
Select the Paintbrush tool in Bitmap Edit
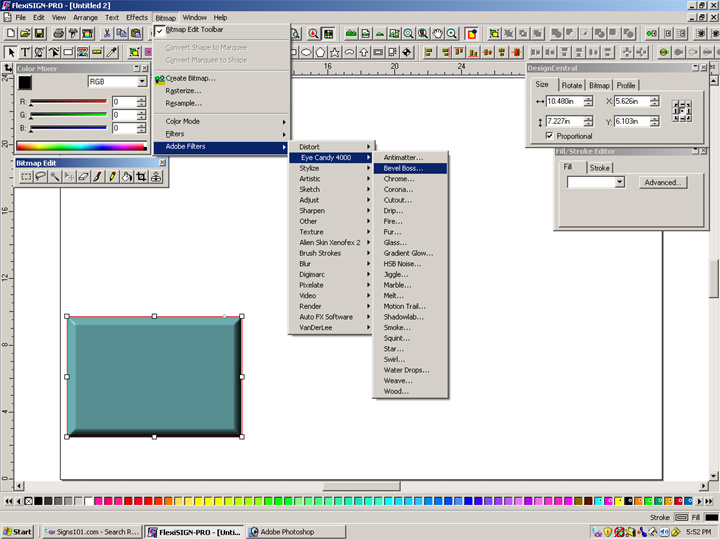pyautogui.click(x=98, y=177)
